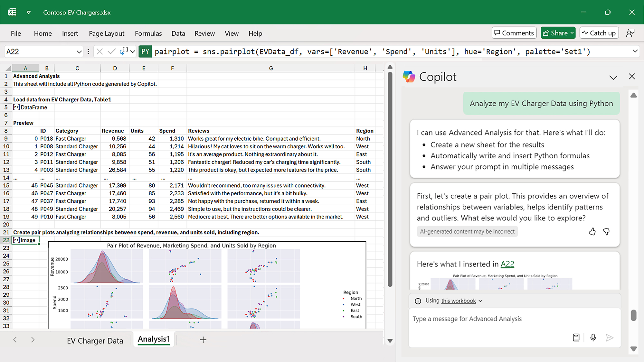Click the Enter checkmark icon in the formula bar
The image size is (644, 362).
pos(111,51)
